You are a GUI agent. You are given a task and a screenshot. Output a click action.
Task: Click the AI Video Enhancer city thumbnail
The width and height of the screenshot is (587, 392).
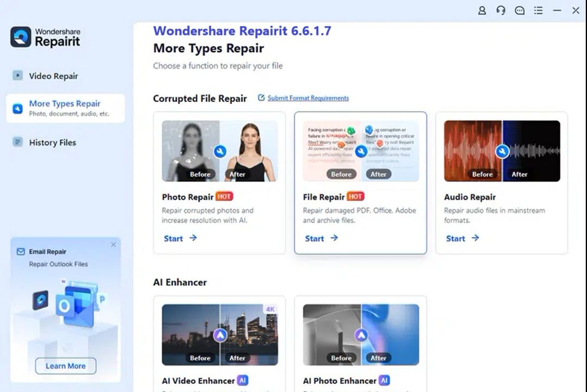pyautogui.click(x=220, y=335)
